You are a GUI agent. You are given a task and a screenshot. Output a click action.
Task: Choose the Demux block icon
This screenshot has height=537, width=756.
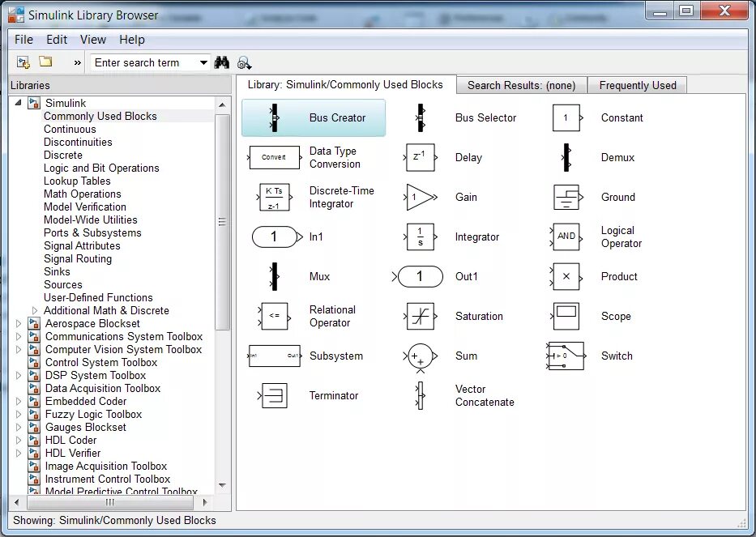click(x=566, y=157)
